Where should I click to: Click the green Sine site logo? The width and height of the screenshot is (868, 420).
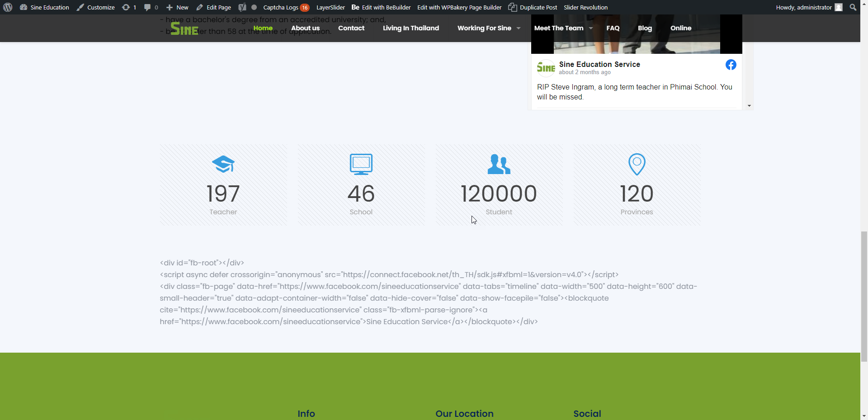pos(184,29)
